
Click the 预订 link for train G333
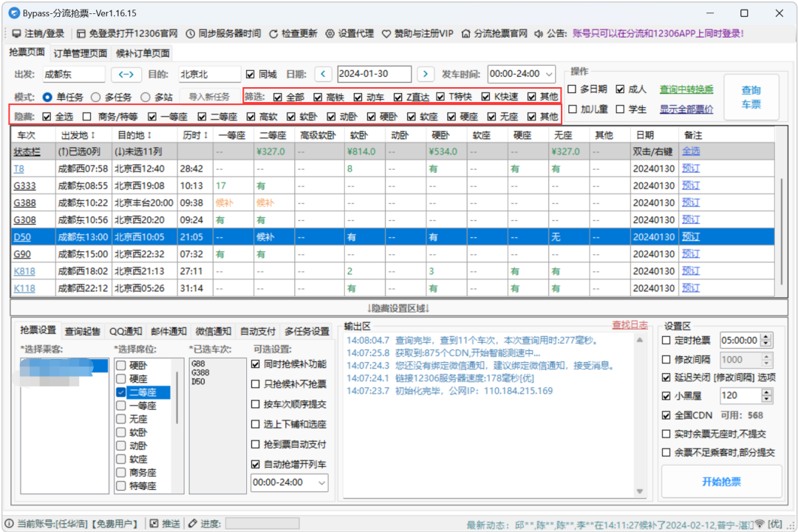click(691, 185)
